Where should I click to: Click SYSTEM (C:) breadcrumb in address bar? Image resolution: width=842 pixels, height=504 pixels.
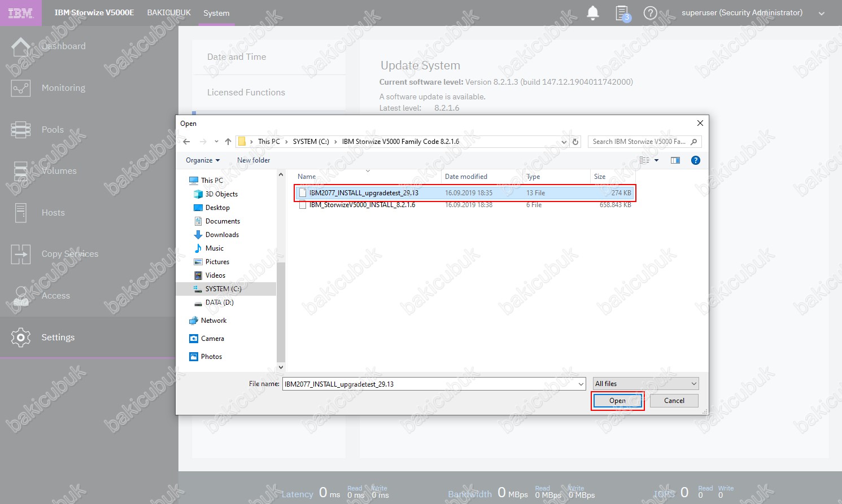coord(311,142)
